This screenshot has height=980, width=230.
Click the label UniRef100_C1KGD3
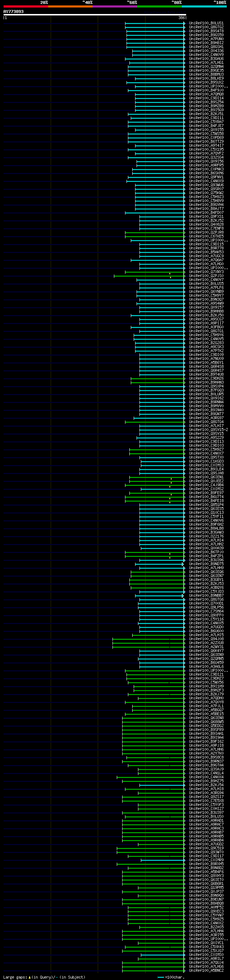(206, 461)
